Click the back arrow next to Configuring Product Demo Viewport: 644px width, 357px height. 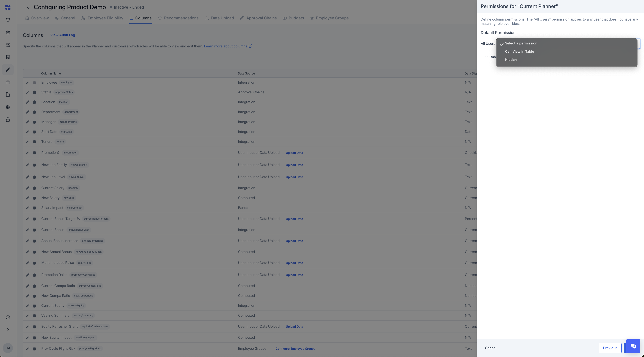pos(29,7)
